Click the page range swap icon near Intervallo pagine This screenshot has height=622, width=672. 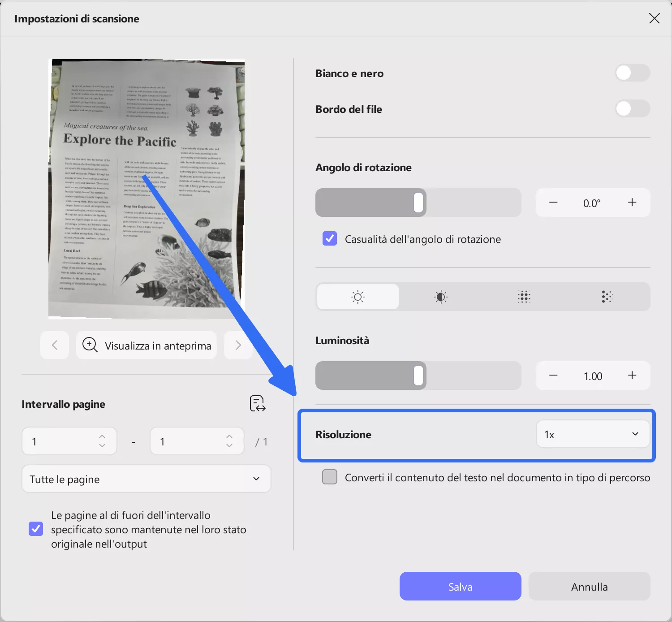(257, 403)
